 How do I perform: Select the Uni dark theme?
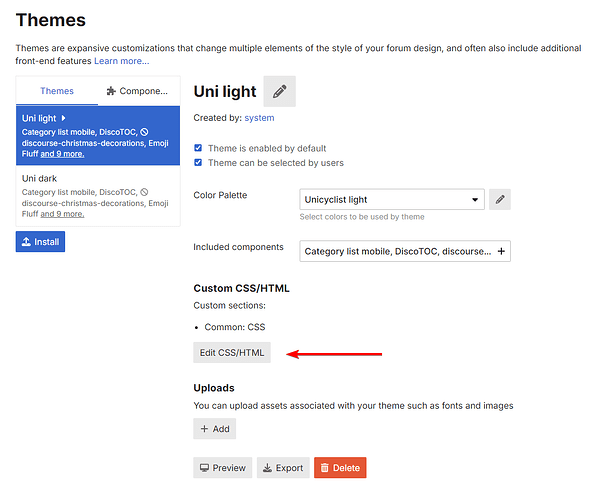[98, 196]
